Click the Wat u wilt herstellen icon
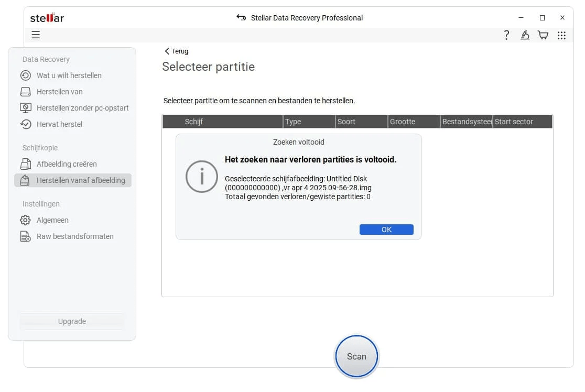The width and height of the screenshot is (585, 392). tap(25, 75)
